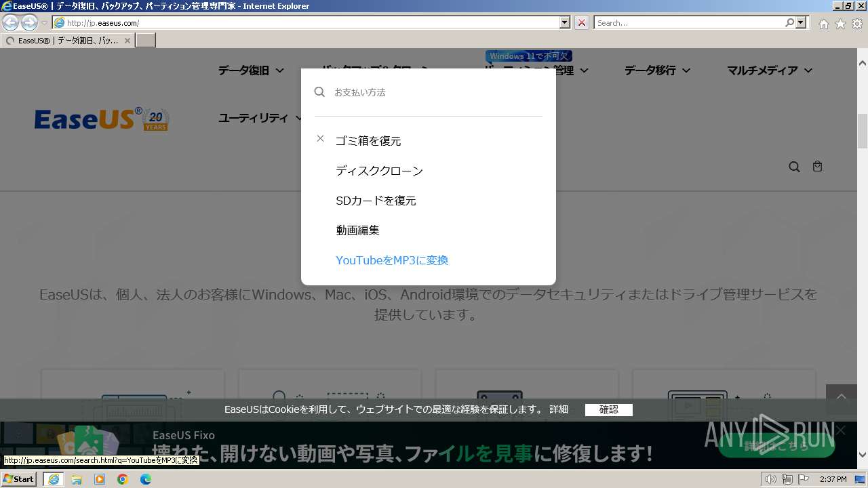This screenshot has height=488, width=868.
Task: Open the IE home page icon
Action: point(823,23)
